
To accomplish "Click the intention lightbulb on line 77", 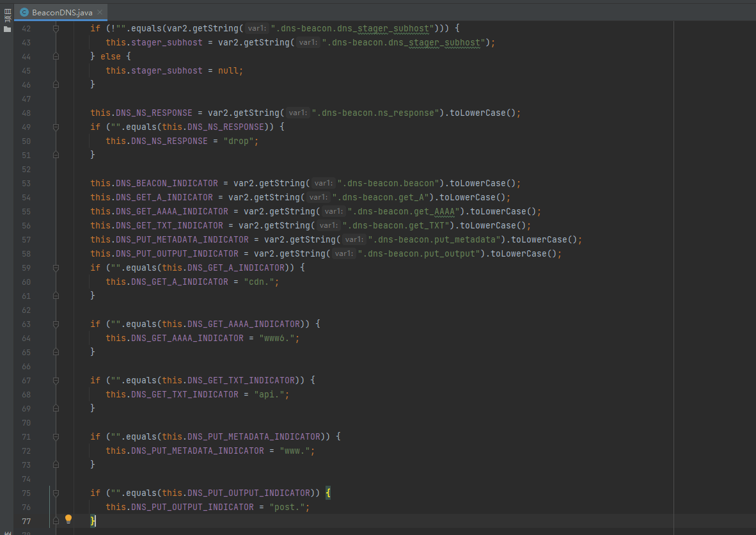I will coord(68,519).
